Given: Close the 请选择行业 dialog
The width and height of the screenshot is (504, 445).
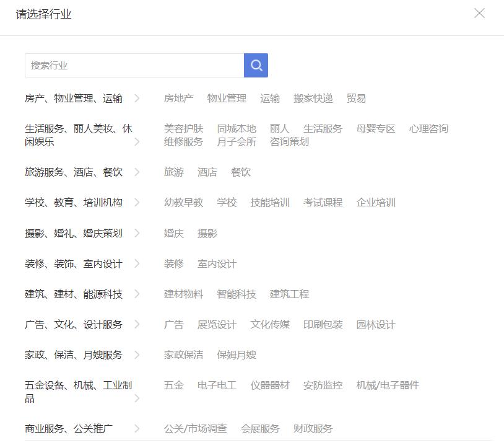Looking at the screenshot, I should tap(479, 12).
